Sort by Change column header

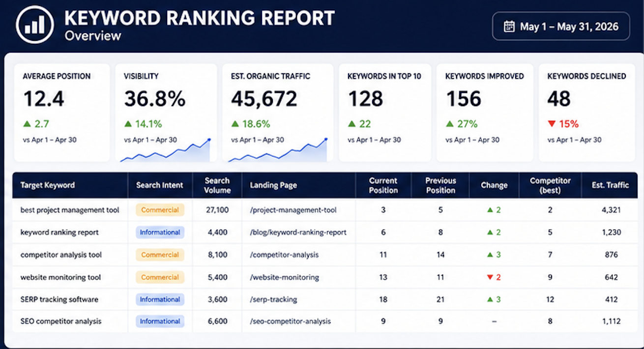point(494,185)
